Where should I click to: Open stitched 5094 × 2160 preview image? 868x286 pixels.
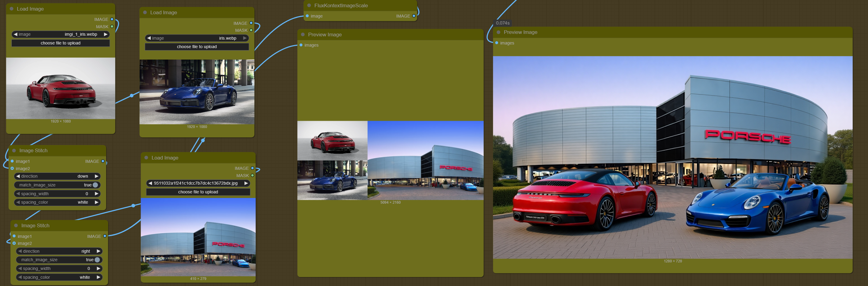390,160
